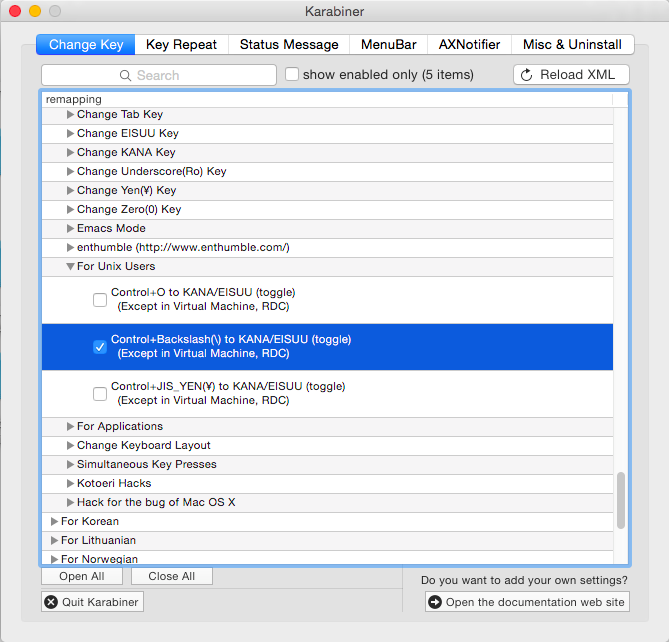Expand enthumble group triangle
The height and width of the screenshot is (642, 669).
70,247
